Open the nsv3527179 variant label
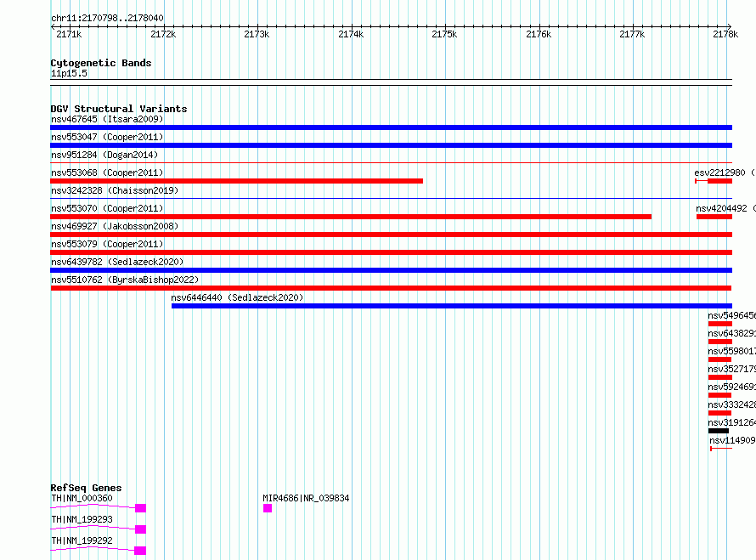The image size is (756, 560). tap(732, 369)
